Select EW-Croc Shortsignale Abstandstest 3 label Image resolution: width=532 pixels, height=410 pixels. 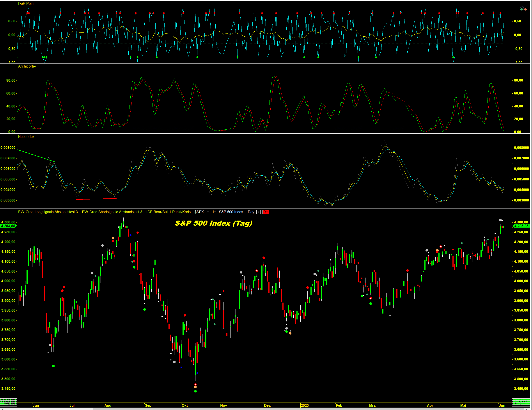coord(112,212)
